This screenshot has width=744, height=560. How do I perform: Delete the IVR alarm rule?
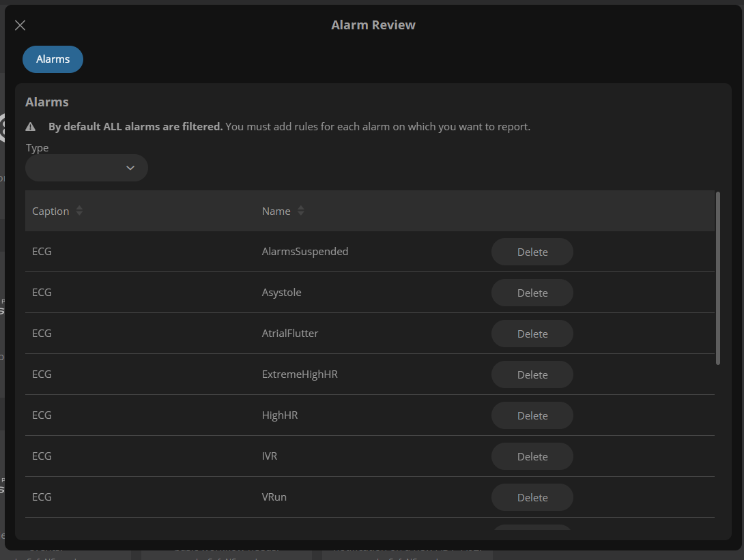tap(532, 456)
